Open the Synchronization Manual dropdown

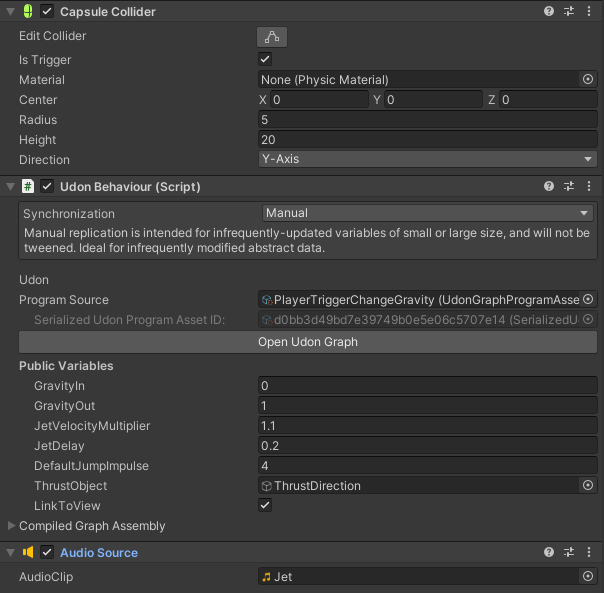coord(427,213)
